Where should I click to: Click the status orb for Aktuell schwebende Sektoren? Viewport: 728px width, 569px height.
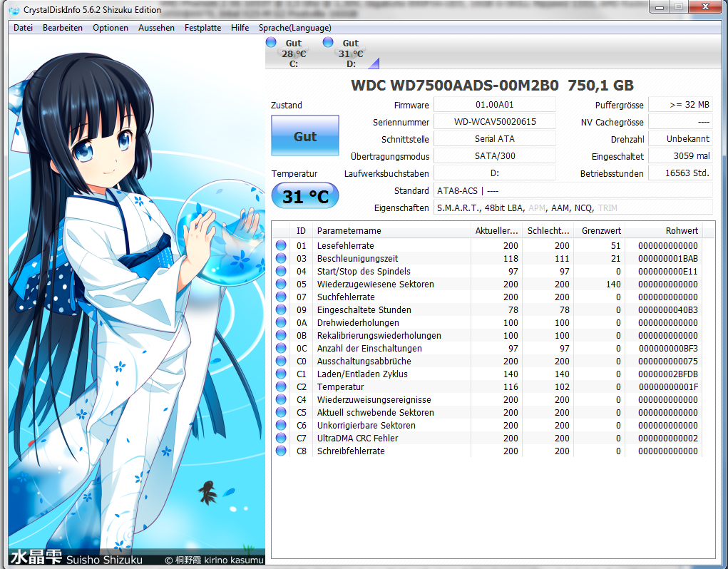coord(281,412)
